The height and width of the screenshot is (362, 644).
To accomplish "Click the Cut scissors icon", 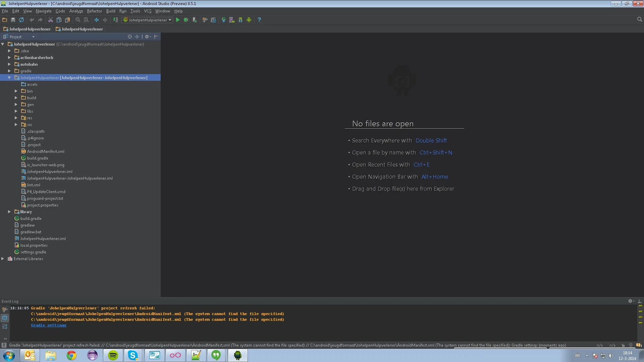I will point(51,20).
